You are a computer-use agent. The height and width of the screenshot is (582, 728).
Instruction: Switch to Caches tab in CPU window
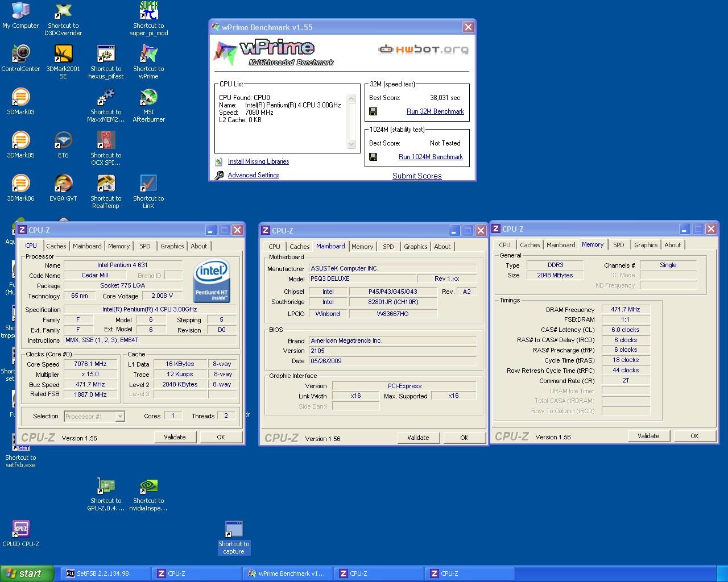tap(56, 246)
